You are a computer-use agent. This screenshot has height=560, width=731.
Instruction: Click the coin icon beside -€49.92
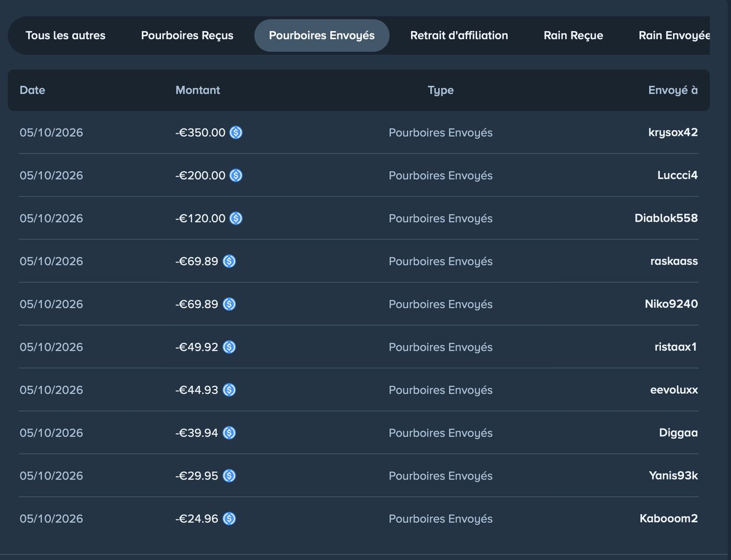[229, 347]
